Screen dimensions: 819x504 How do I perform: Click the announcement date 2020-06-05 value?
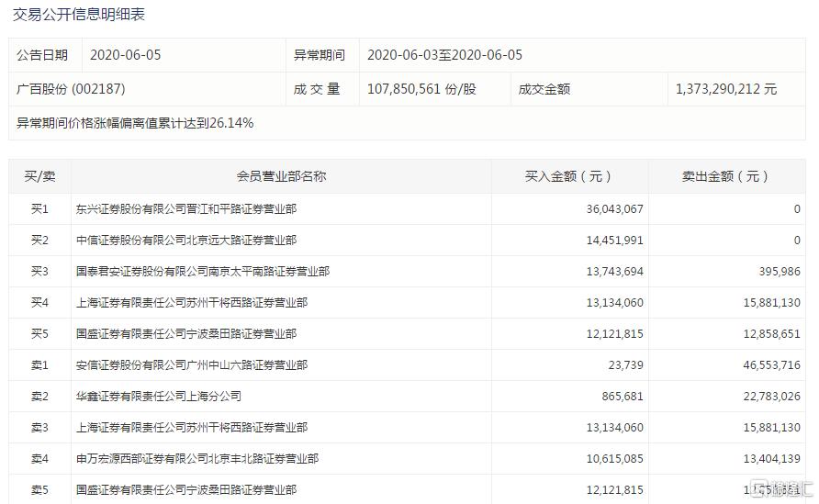pyautogui.click(x=126, y=55)
